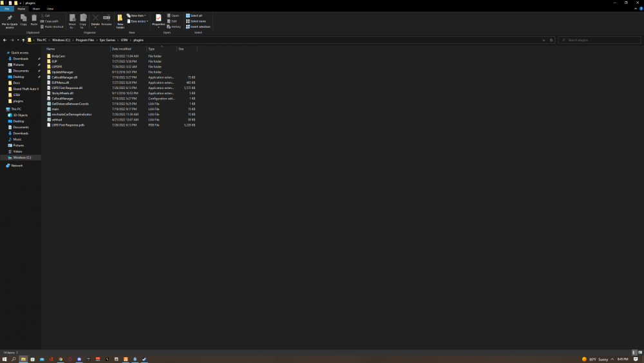Image resolution: width=644 pixels, height=363 pixels.
Task: Sort by Name column header
Action: click(77, 49)
